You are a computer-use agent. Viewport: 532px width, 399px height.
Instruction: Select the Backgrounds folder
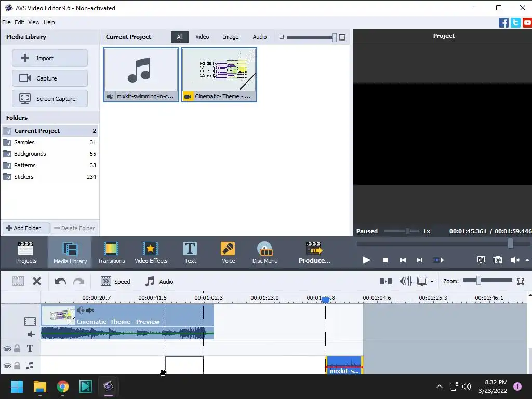click(49, 154)
